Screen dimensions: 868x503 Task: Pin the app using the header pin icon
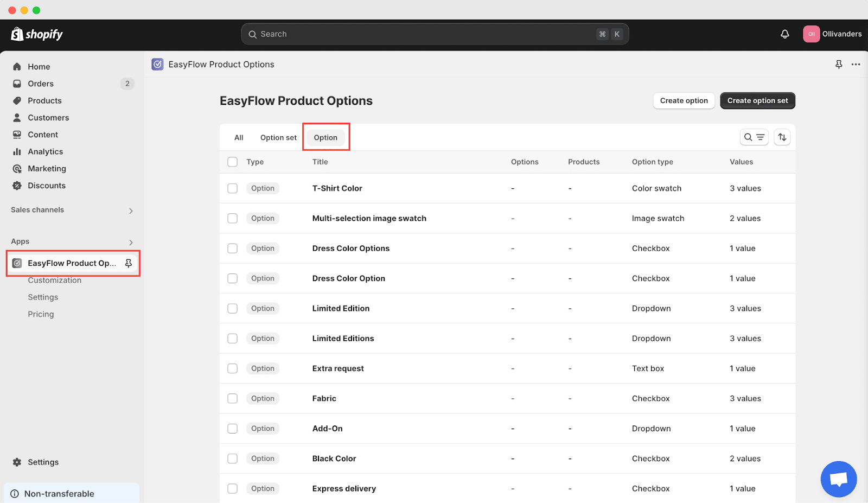click(x=839, y=65)
